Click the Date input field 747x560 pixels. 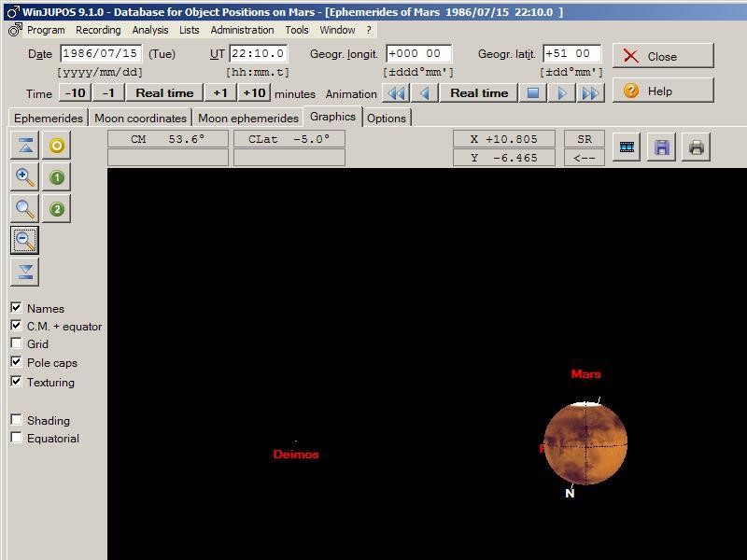(x=101, y=53)
